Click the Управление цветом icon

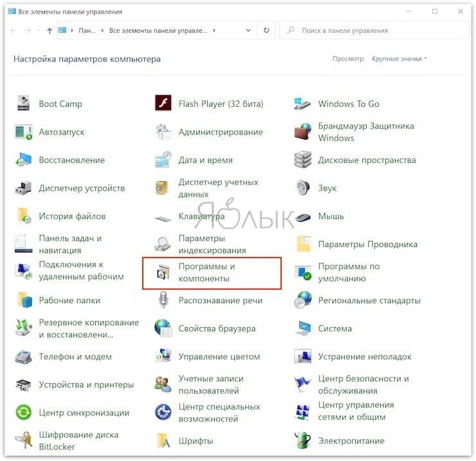pyautogui.click(x=163, y=356)
